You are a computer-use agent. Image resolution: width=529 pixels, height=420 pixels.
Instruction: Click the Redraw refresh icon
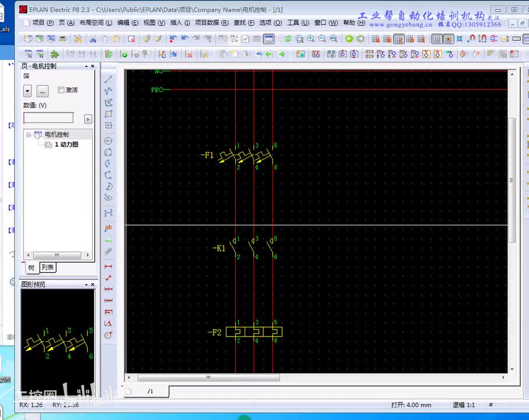click(x=288, y=38)
